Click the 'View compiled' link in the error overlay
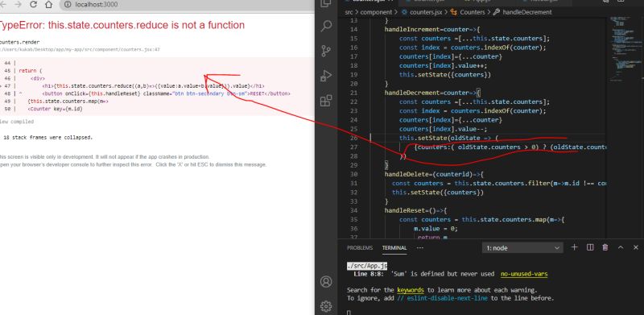Screen dimensions: 644x315 (16, 122)
